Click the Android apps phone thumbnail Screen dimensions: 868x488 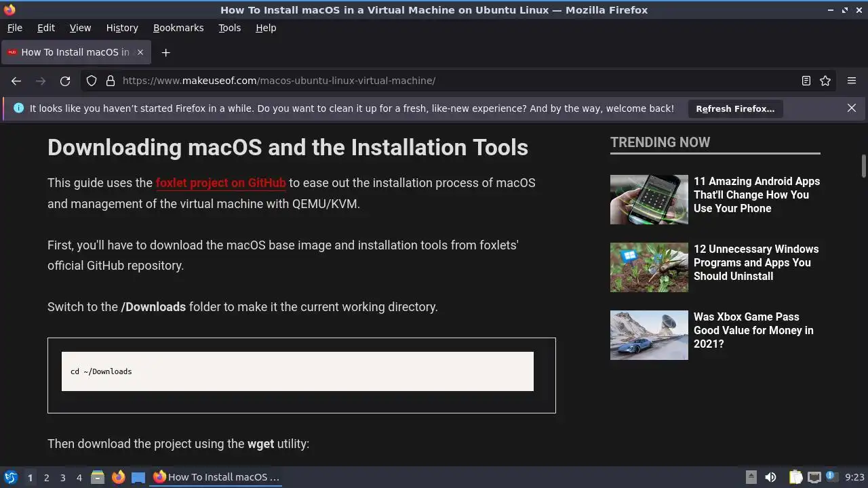pos(649,199)
